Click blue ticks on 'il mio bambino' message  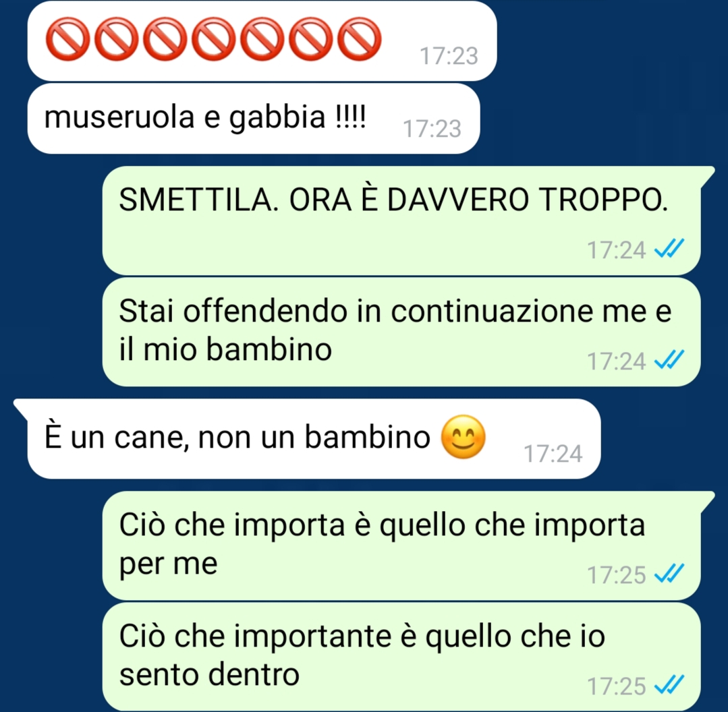point(669,361)
